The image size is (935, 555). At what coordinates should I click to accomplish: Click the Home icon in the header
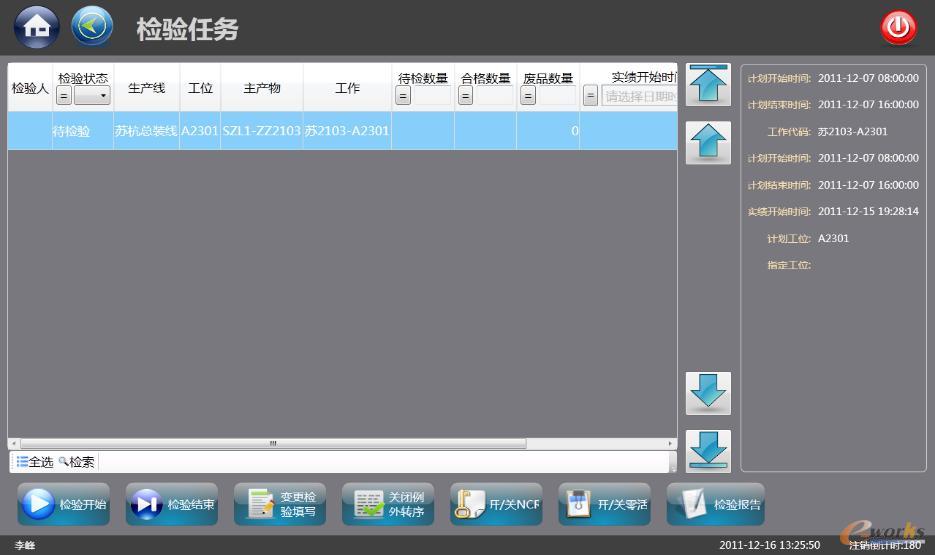point(36,27)
